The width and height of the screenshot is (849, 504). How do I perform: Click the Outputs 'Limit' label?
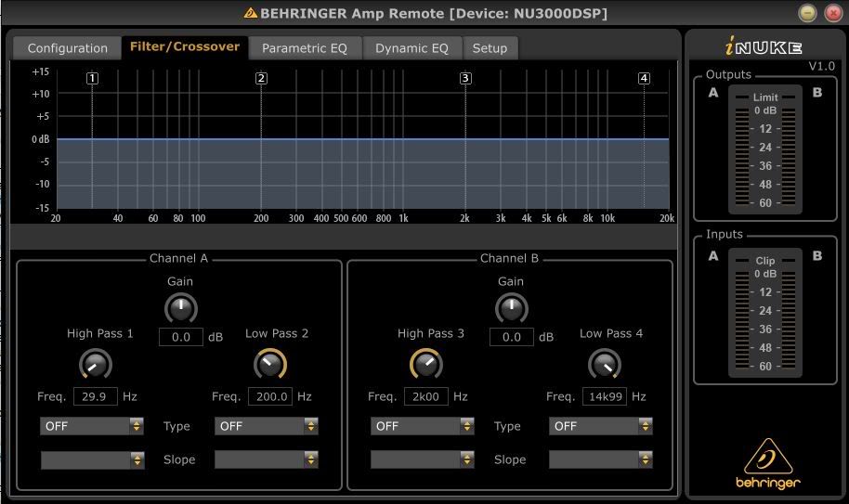click(765, 97)
